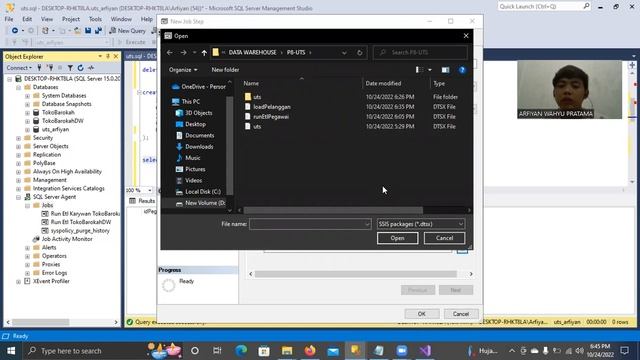Click the Search P8-UTS box
The height and width of the screenshot is (360, 640).
pyautogui.click(x=420, y=53)
